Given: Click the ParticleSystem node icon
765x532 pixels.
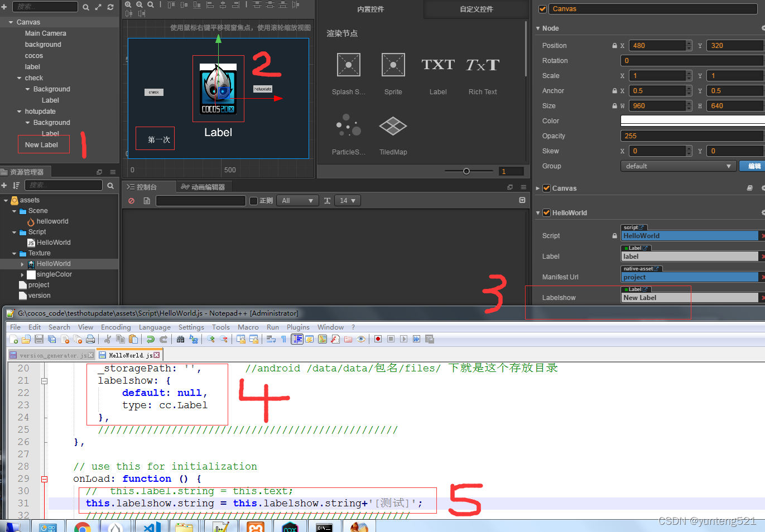Looking at the screenshot, I should (349, 125).
